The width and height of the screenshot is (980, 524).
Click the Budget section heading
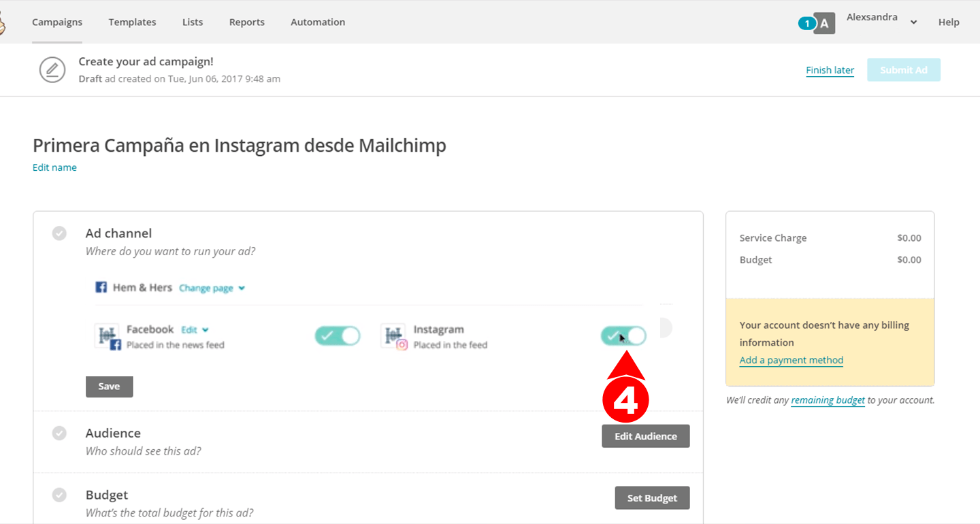coord(107,495)
